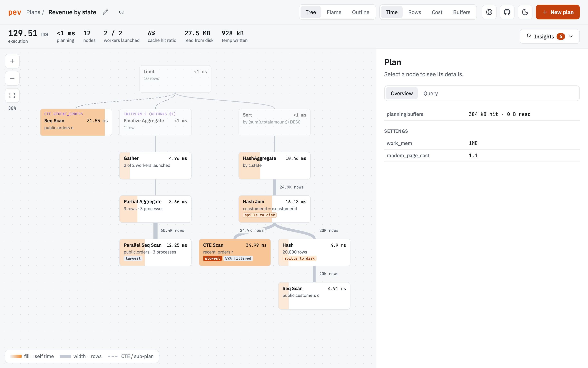The image size is (588, 368).
Task: Select the Limit node
Action: tap(175, 79)
